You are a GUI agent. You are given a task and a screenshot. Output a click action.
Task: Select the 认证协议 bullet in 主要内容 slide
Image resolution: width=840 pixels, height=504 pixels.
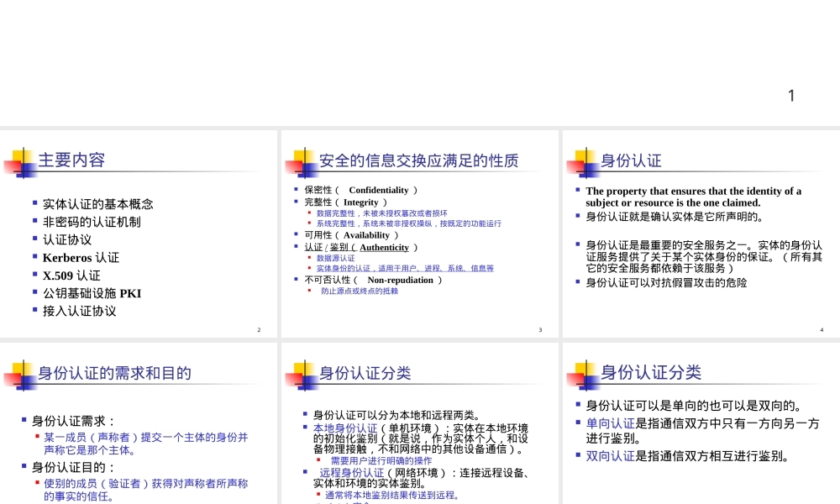click(x=67, y=239)
